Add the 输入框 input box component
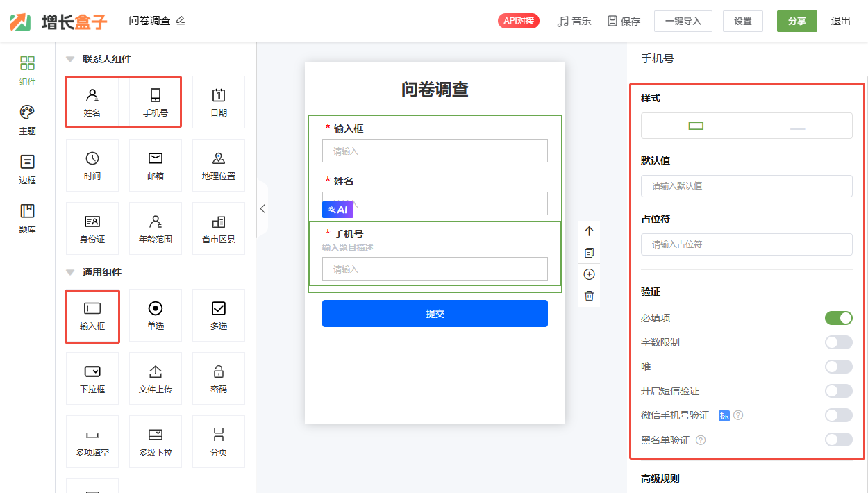The width and height of the screenshot is (868, 493). (x=92, y=316)
